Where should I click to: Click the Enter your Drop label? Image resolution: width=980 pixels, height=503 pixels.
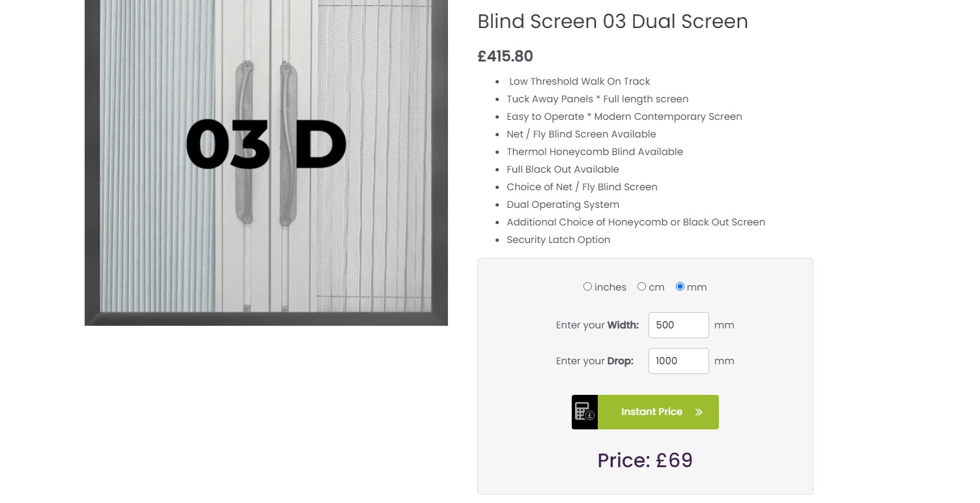595,360
